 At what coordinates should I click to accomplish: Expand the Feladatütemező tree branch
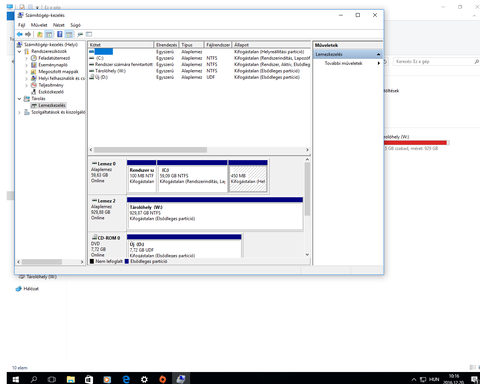(x=26, y=58)
